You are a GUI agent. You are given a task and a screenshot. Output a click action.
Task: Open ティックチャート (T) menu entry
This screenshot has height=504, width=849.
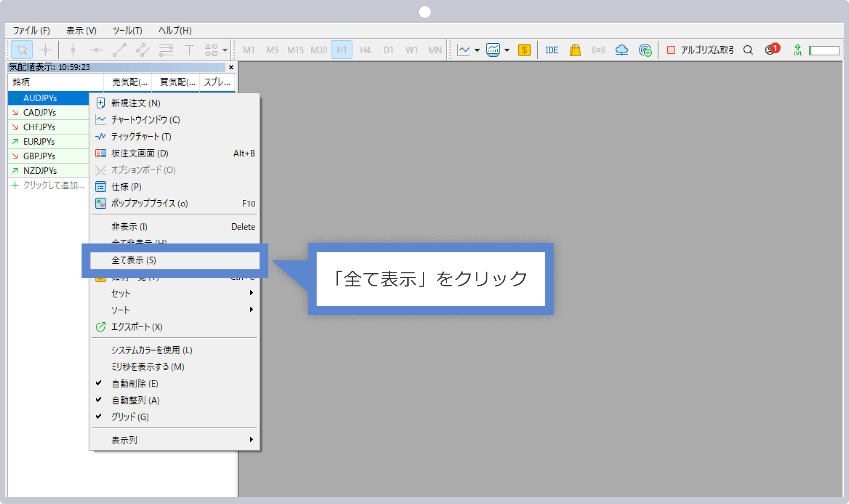pyautogui.click(x=175, y=137)
